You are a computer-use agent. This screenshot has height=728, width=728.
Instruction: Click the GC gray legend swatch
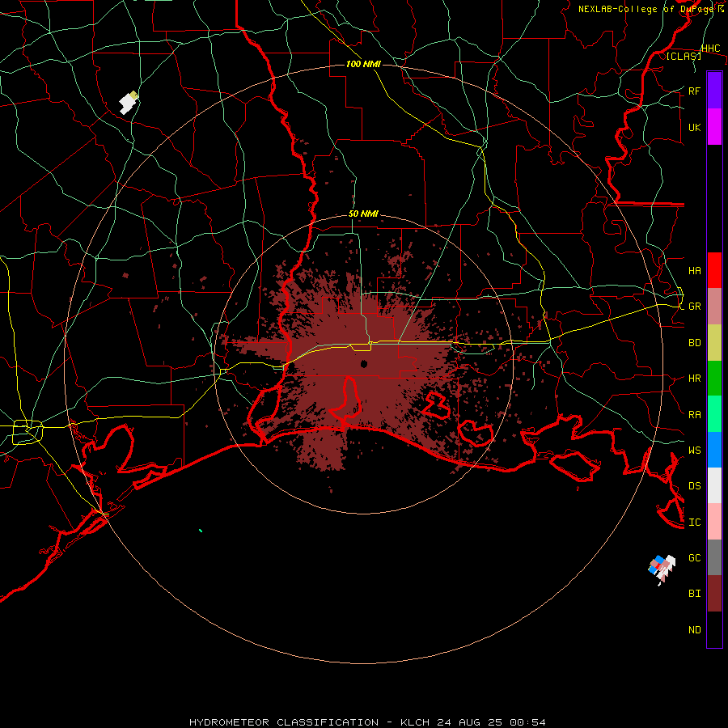[714, 557]
